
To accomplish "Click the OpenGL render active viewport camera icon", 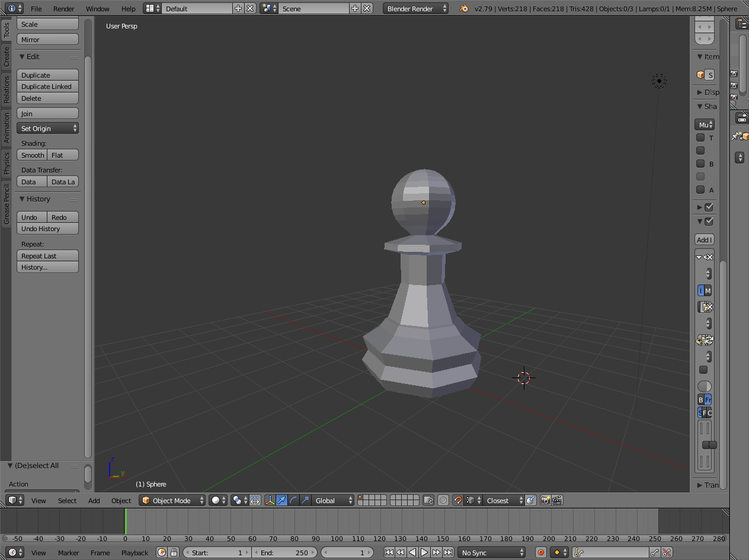I will pyautogui.click(x=545, y=501).
